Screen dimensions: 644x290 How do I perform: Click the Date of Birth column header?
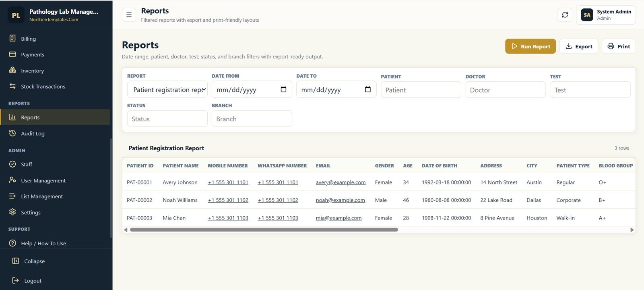(x=440, y=166)
